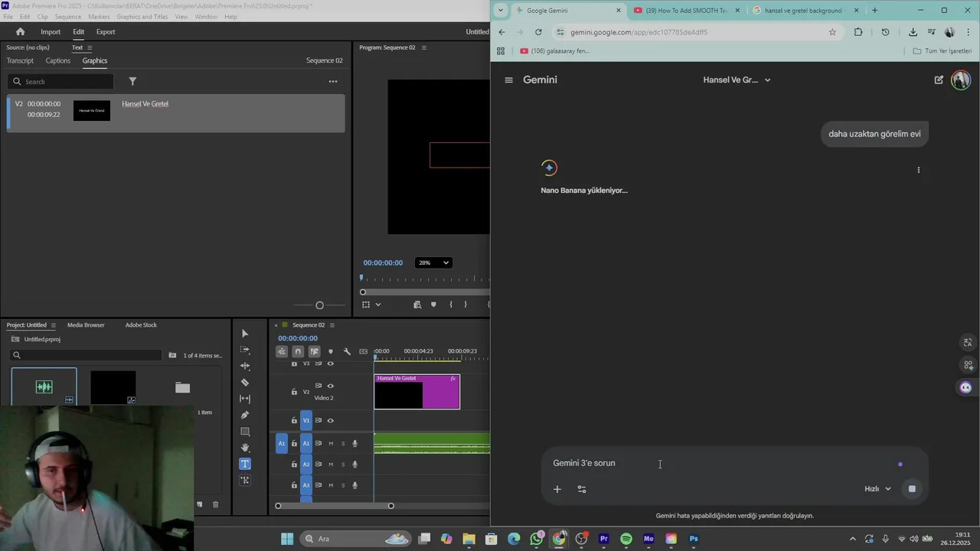The width and height of the screenshot is (980, 551).
Task: Open Windows Start button
Action: click(287, 539)
